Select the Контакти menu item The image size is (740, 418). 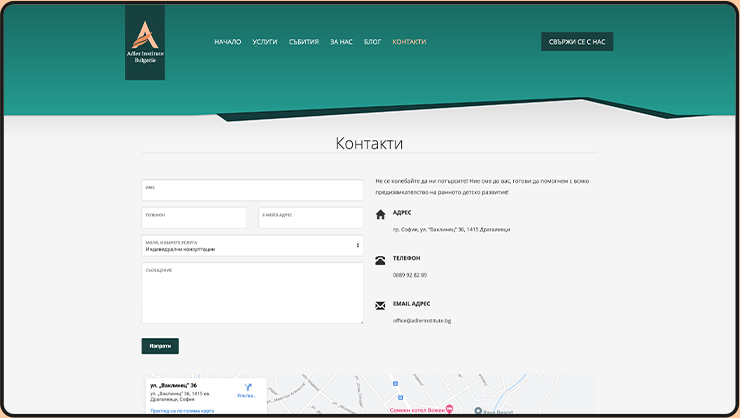click(x=409, y=42)
